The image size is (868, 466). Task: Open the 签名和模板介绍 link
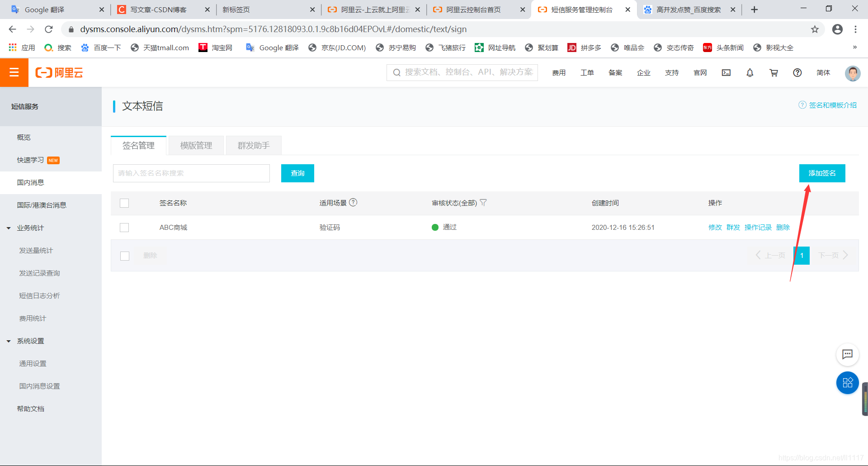point(832,105)
